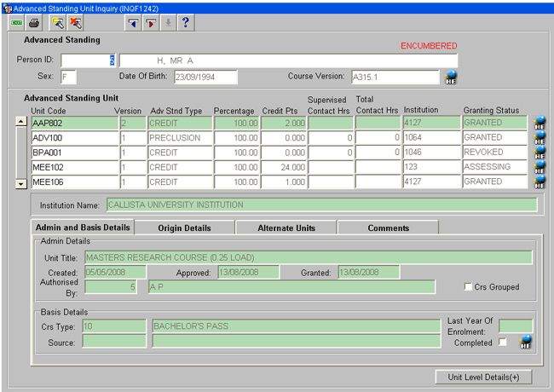Click the Cancel Query toolbar icon
This screenshot has height=392, width=554.
76,22
